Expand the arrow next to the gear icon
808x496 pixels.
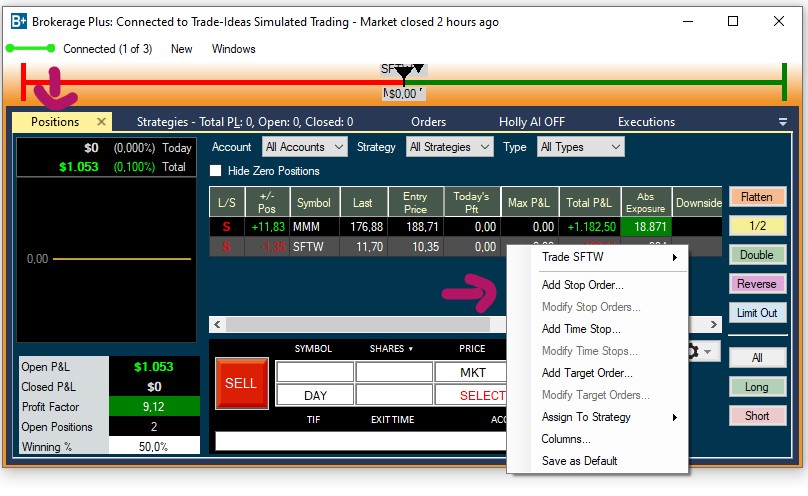pyautogui.click(x=708, y=352)
